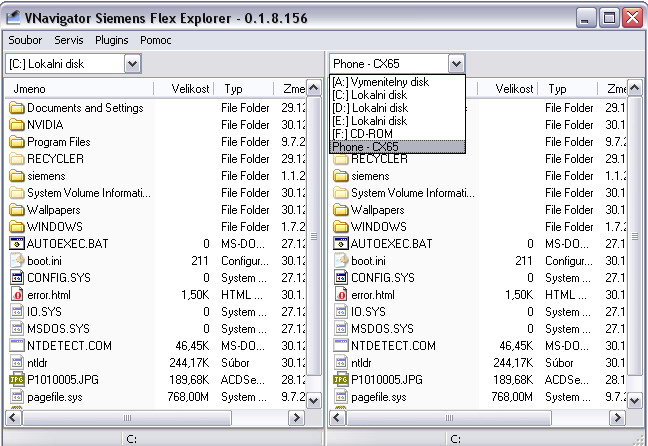648x446 pixels.
Task: Choose [C:] Lokalni disk in dropdown list
Action: click(x=398, y=95)
